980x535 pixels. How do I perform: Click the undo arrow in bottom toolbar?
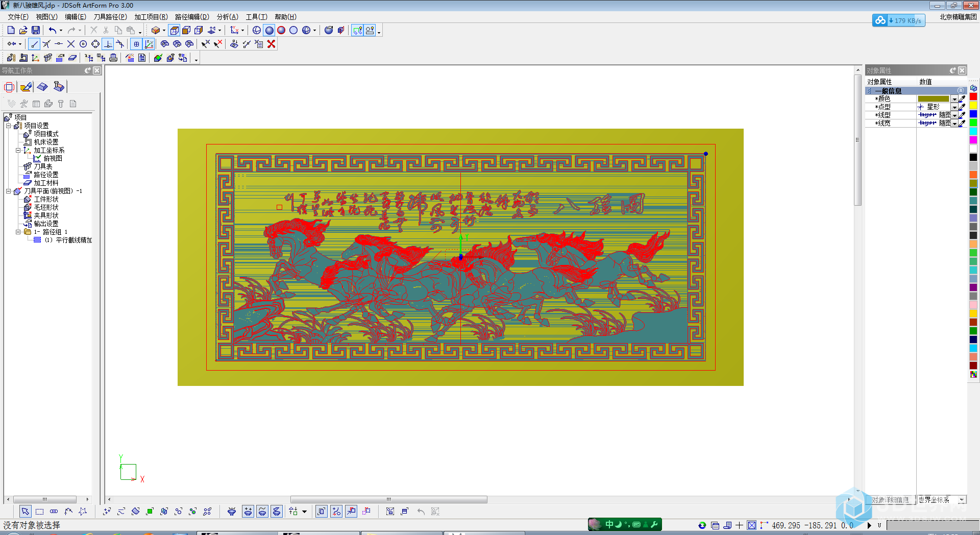coord(421,511)
